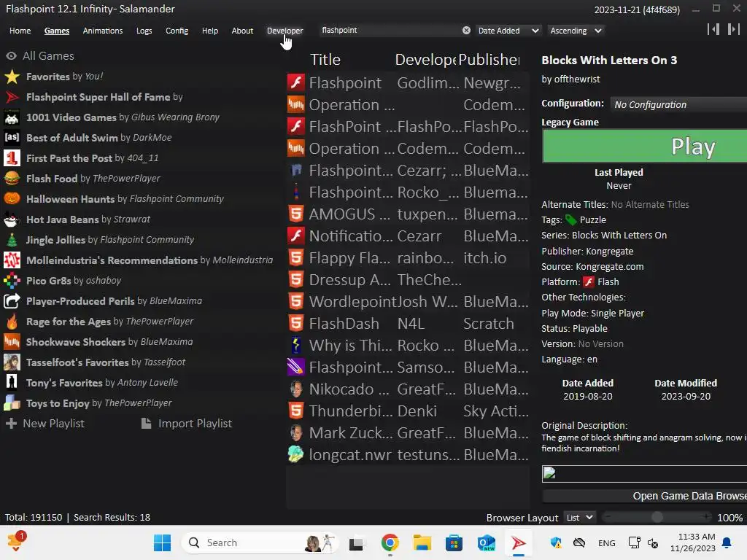This screenshot has width=747, height=560.
Task: Open the Developer tab
Action: (285, 31)
